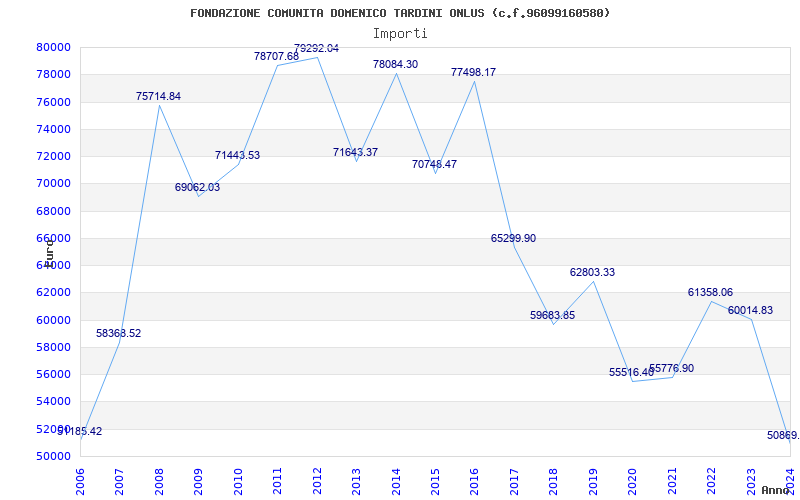The height and width of the screenshot is (500, 800).
Task: Click y-axis value 78000
Action: (53, 74)
